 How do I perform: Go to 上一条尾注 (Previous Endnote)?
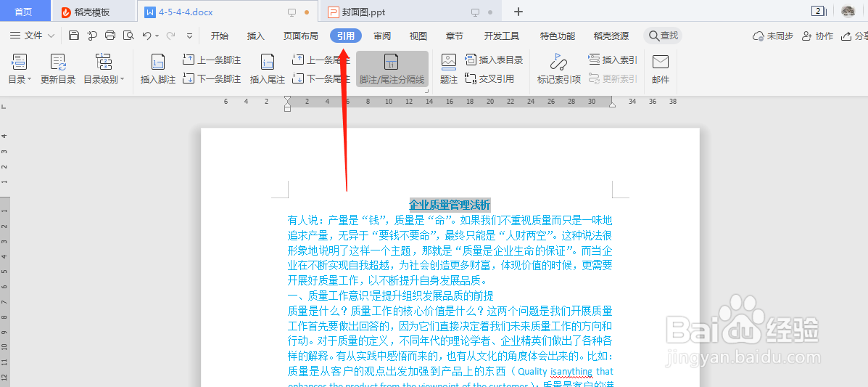(322, 60)
